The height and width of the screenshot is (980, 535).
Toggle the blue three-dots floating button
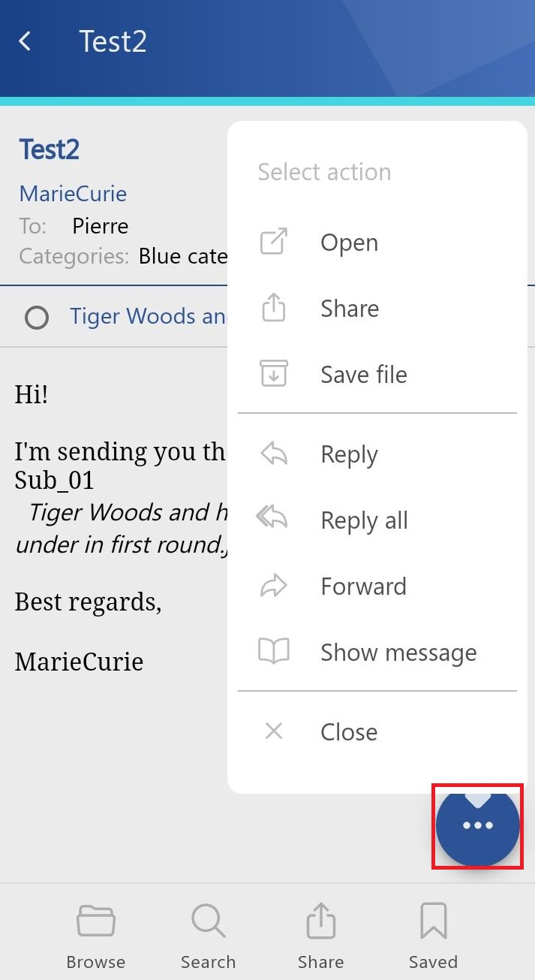click(478, 826)
